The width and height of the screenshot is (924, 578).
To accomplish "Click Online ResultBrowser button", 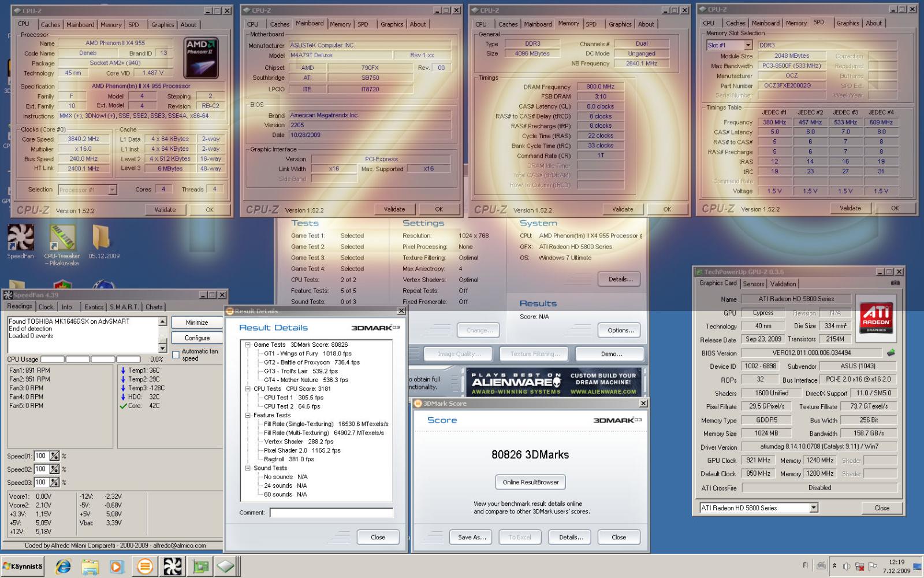I will point(531,482).
